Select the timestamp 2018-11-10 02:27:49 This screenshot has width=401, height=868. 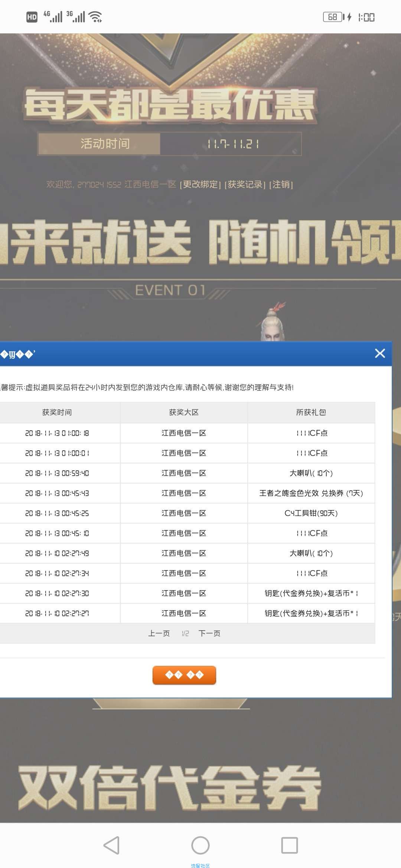57,553
